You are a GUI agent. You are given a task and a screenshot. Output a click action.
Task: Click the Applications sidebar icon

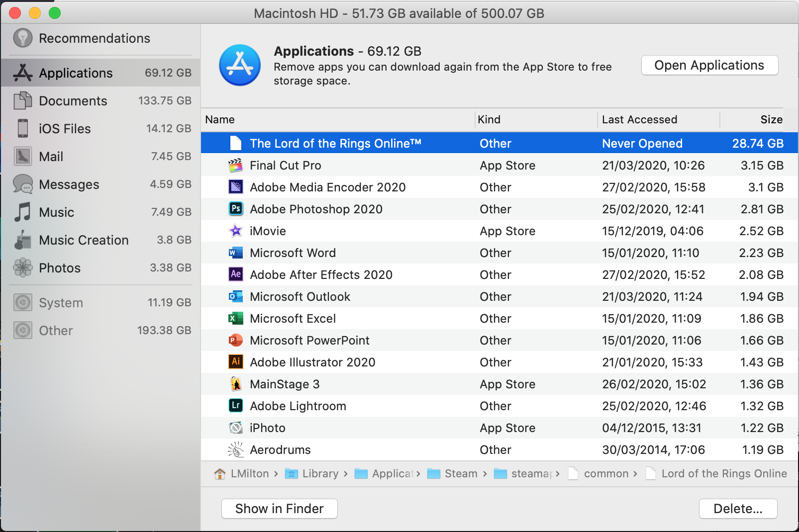(x=23, y=73)
